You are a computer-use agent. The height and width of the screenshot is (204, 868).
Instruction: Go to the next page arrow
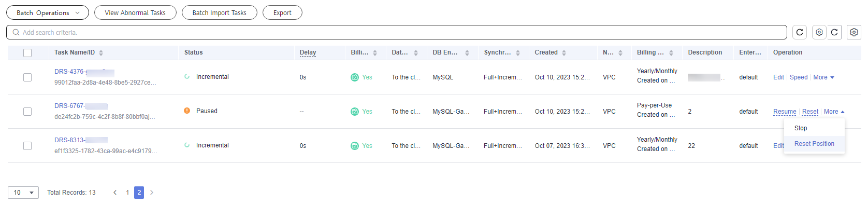coord(152,193)
